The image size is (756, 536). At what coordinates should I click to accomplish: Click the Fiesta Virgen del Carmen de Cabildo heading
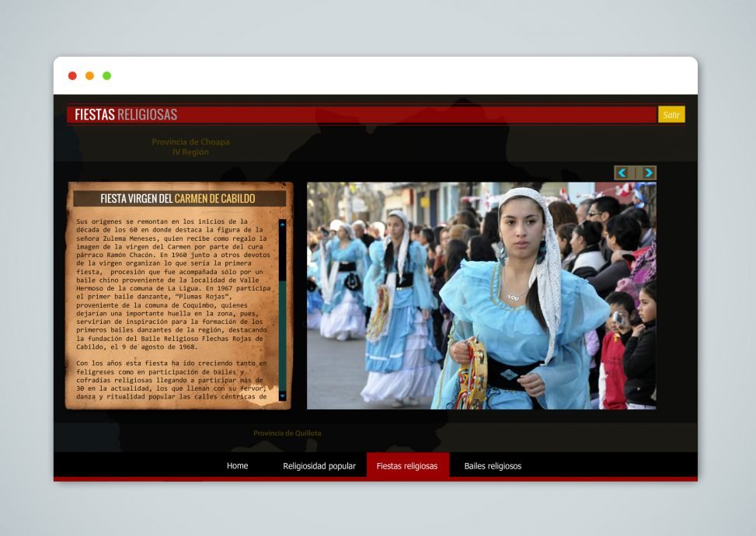click(178, 199)
